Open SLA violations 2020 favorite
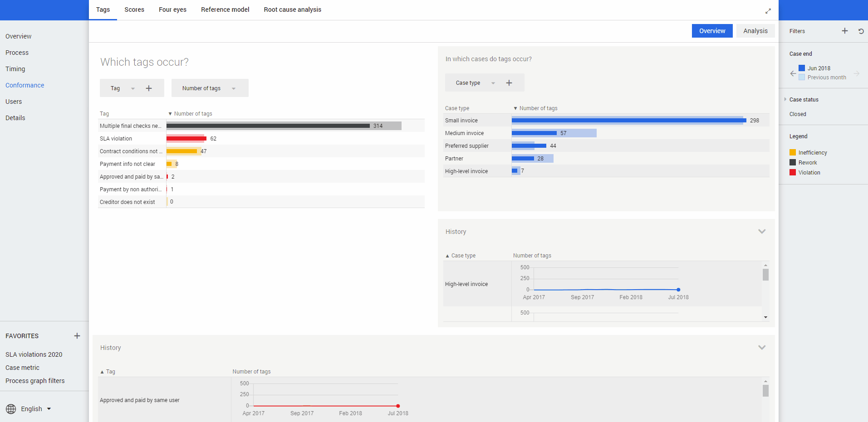This screenshot has height=422, width=868. pyautogui.click(x=34, y=354)
